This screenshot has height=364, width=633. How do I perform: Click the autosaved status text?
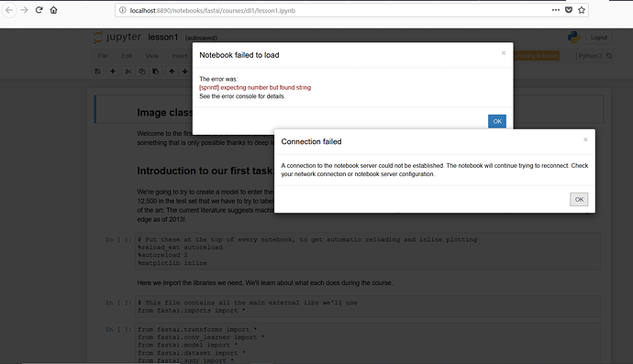[x=201, y=38]
